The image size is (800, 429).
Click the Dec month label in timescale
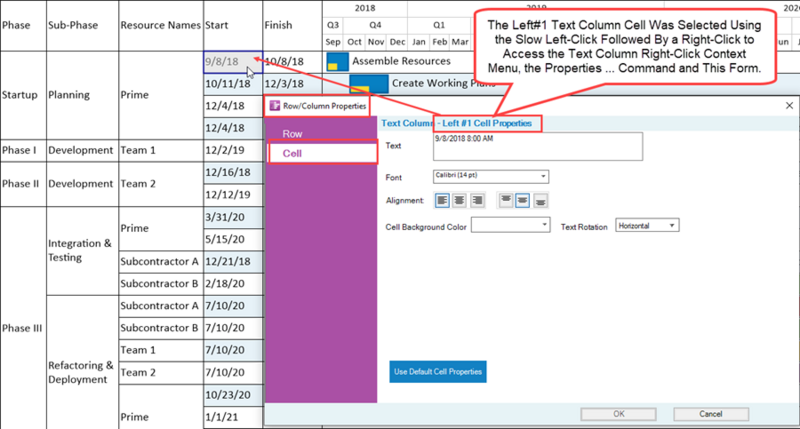[x=397, y=42]
